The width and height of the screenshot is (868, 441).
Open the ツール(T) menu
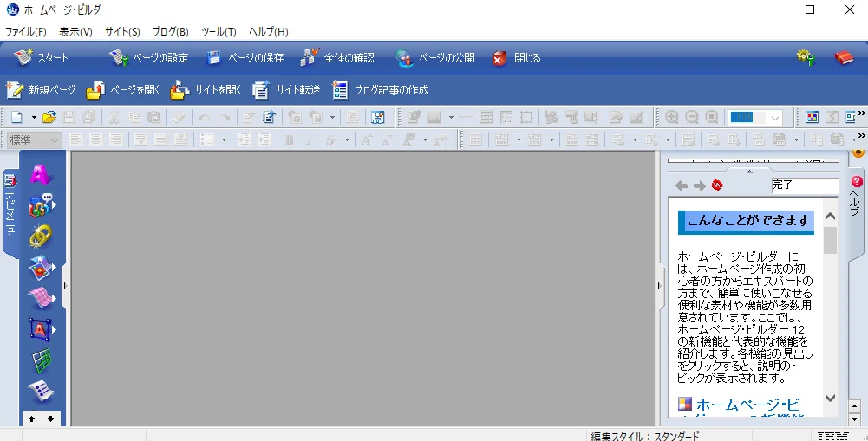(x=219, y=31)
